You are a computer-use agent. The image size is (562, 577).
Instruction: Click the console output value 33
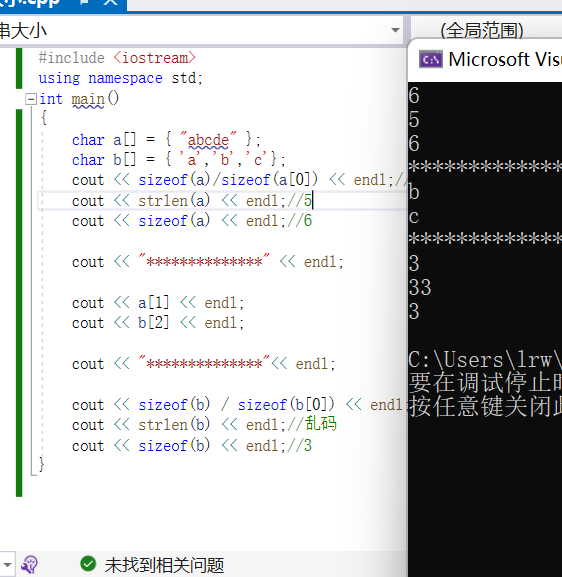pyautogui.click(x=420, y=287)
